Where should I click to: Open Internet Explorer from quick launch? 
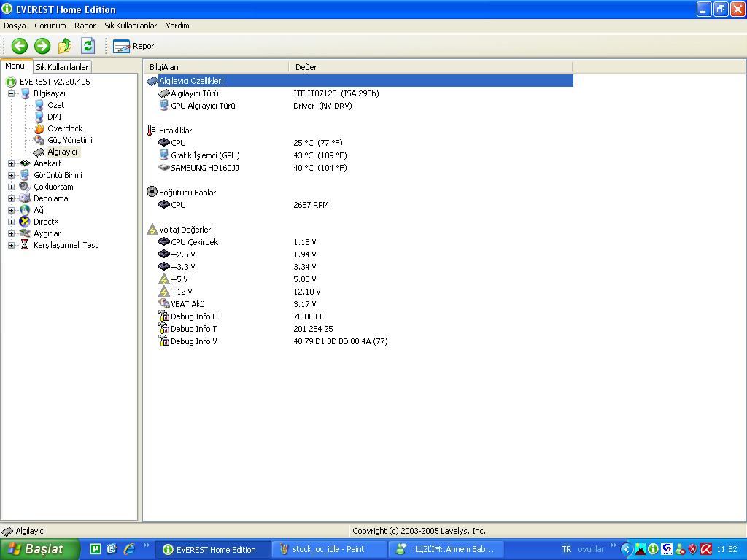pos(129,549)
